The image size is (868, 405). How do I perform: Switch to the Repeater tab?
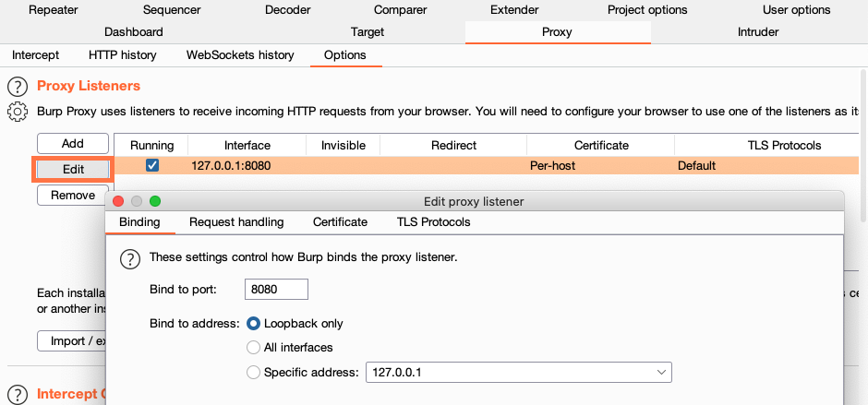tap(54, 10)
